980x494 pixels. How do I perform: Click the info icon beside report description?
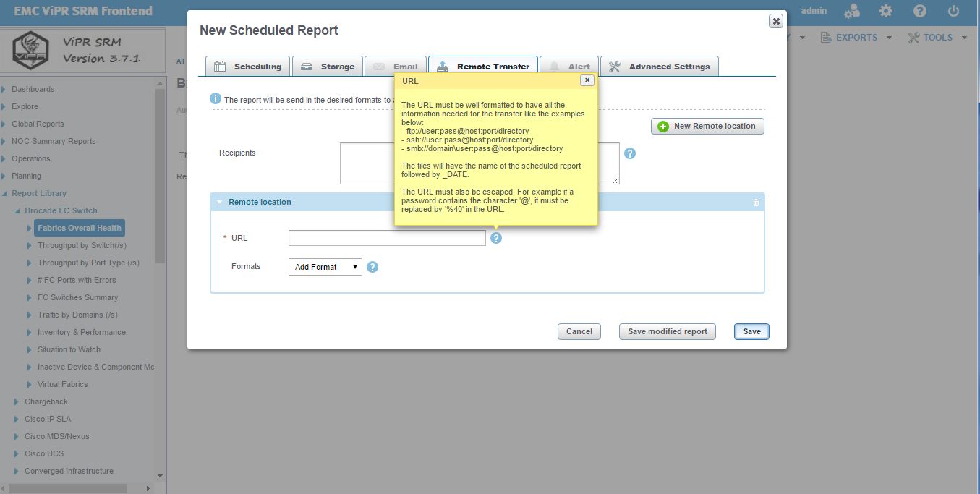click(216, 98)
